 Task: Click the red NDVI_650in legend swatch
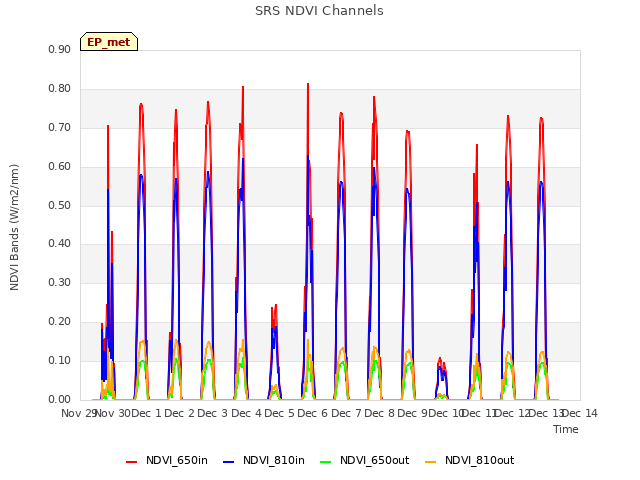[x=131, y=462]
